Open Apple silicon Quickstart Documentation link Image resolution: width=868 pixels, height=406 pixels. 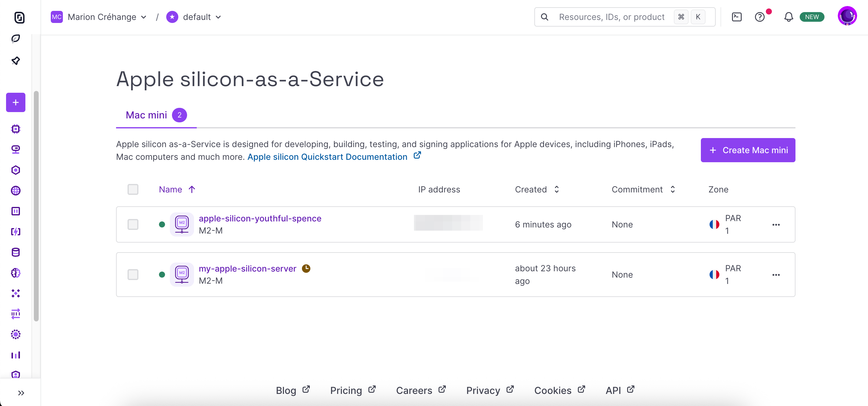(327, 157)
